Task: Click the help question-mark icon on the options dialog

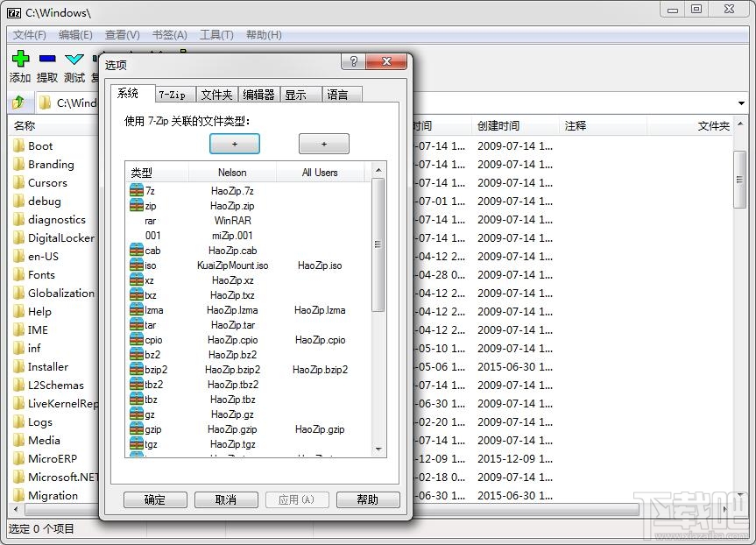Action: coord(352,61)
